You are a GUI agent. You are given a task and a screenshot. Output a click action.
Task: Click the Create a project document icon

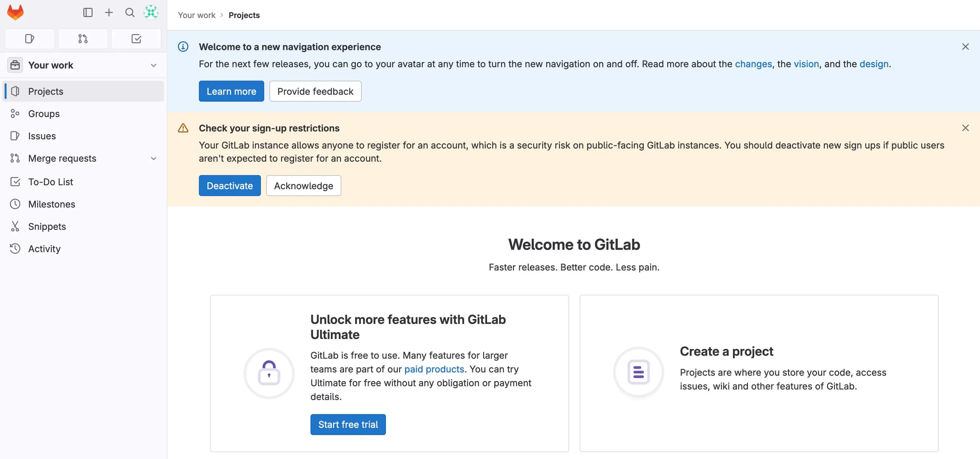638,372
